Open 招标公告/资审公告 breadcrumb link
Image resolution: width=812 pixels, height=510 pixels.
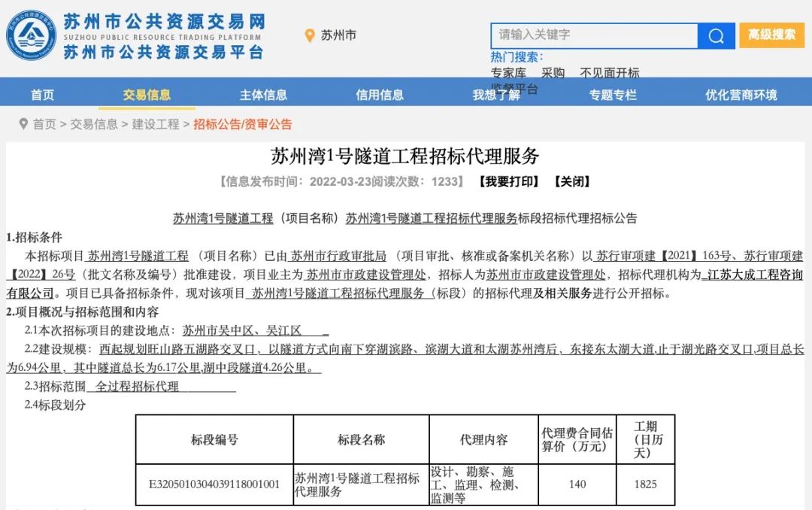point(243,124)
